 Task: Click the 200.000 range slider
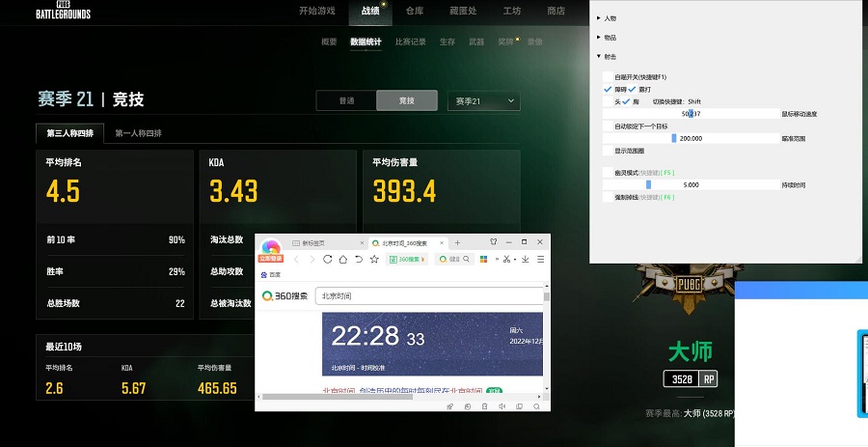tap(691, 138)
